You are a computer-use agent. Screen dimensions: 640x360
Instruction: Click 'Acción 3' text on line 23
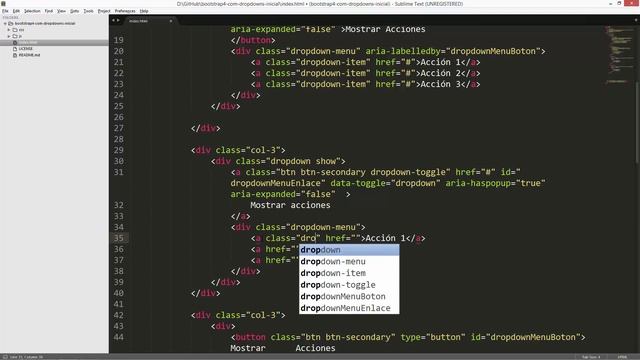click(440, 84)
